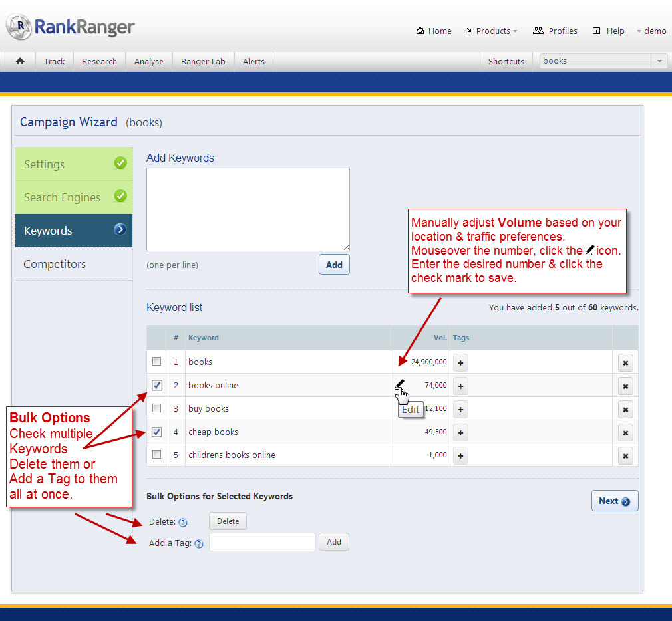This screenshot has height=621, width=672.
Task: Click the keyword text 'cheap books'
Action: tap(213, 432)
